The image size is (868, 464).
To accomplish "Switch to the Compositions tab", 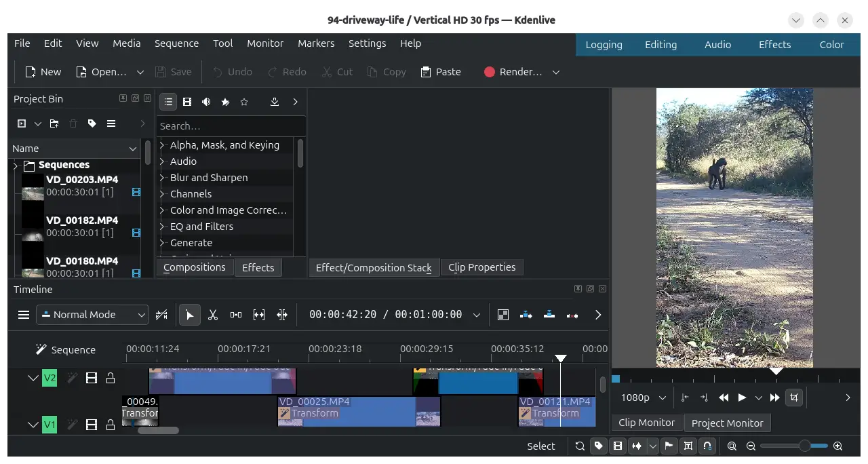I will [195, 267].
